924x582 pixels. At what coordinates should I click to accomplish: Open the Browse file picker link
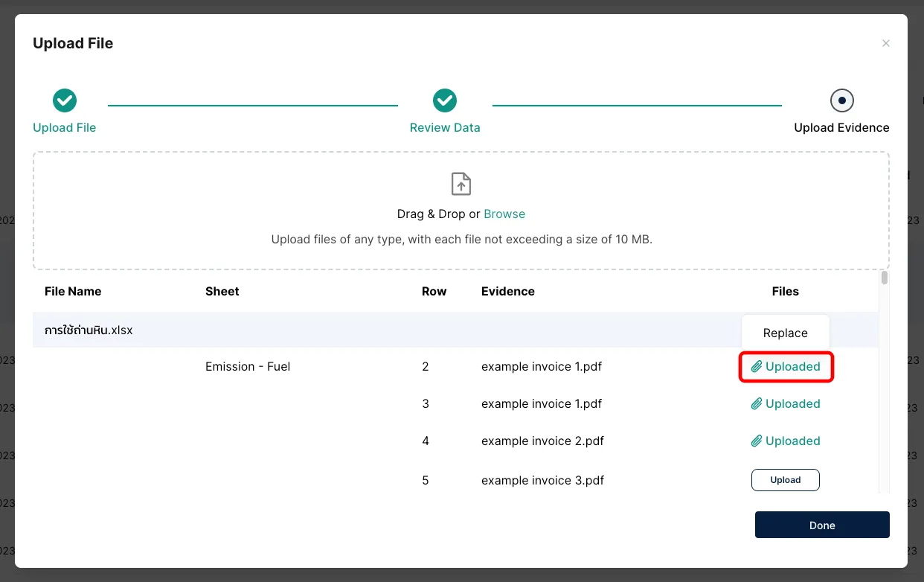(504, 214)
